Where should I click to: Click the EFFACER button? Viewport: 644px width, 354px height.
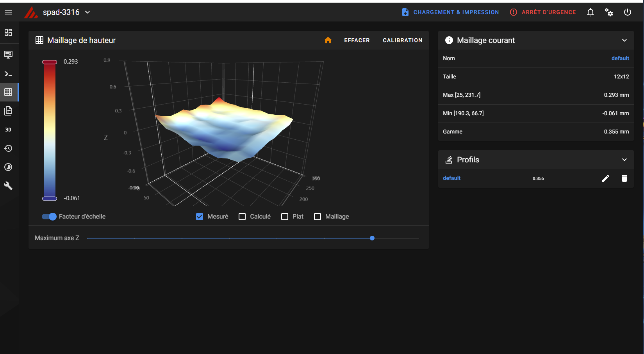(357, 40)
